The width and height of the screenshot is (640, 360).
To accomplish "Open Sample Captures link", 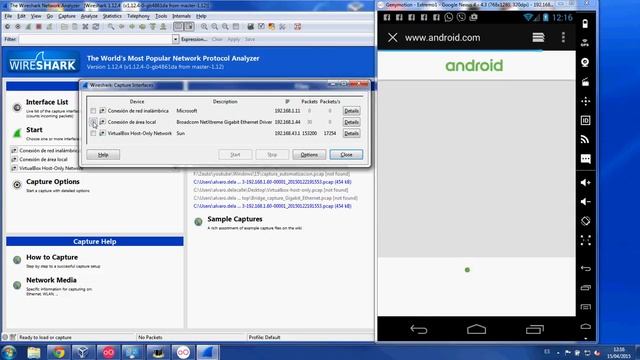I will [x=235, y=219].
